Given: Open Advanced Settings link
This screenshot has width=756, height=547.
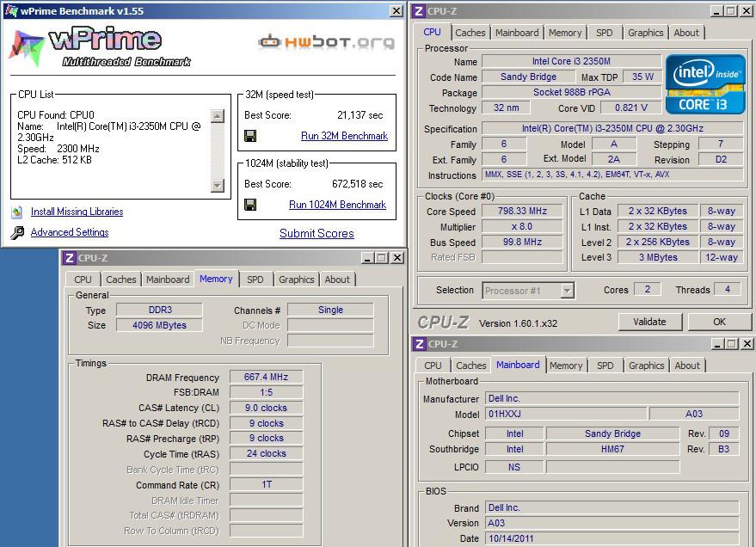Looking at the screenshot, I should click(70, 232).
